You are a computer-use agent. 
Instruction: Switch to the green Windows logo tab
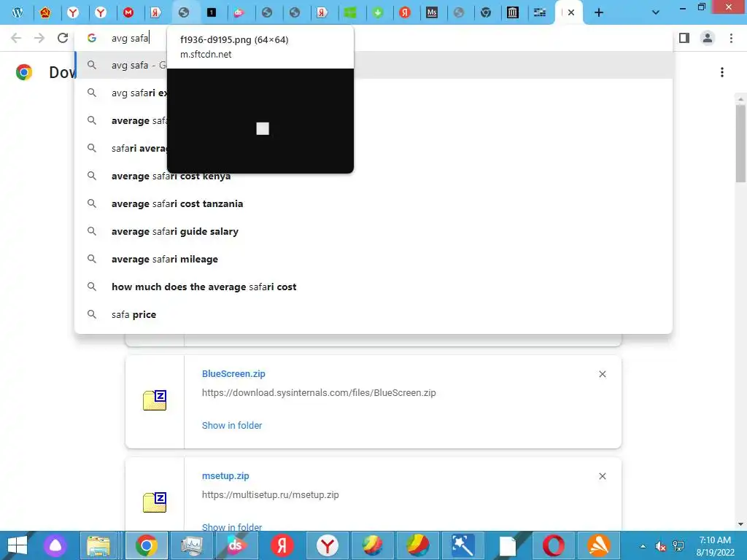point(350,13)
